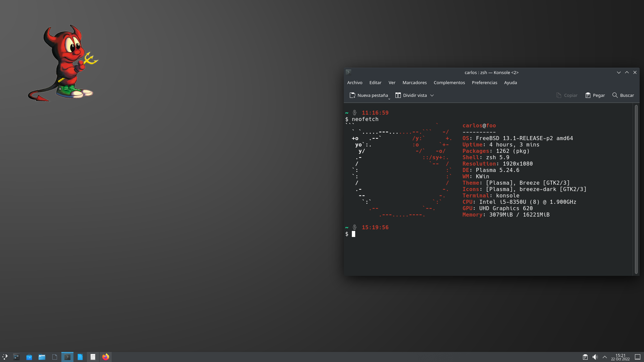
Task: Open System Settings from taskbar
Action: point(16,357)
